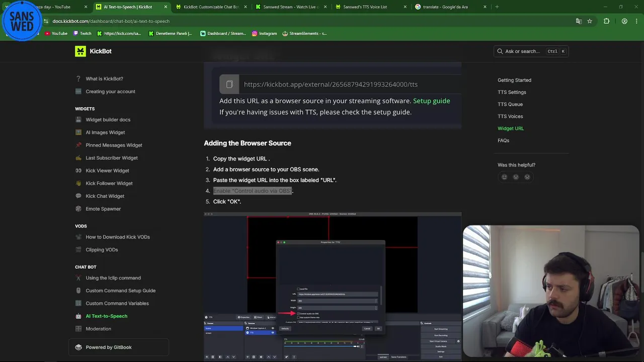Open the Twitch bookmark
Screen dimensions: 644x362
[82, 34]
